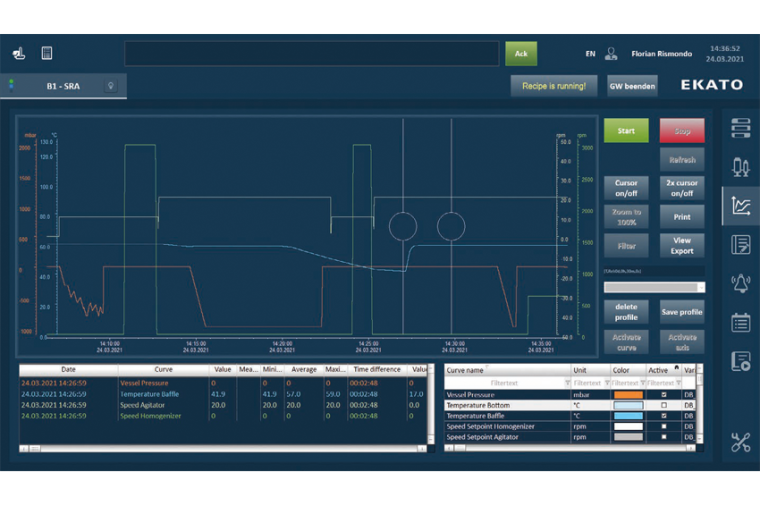The height and width of the screenshot is (506, 760).
Task: Open the calendar schedule icon in sidebar
Action: (740, 322)
